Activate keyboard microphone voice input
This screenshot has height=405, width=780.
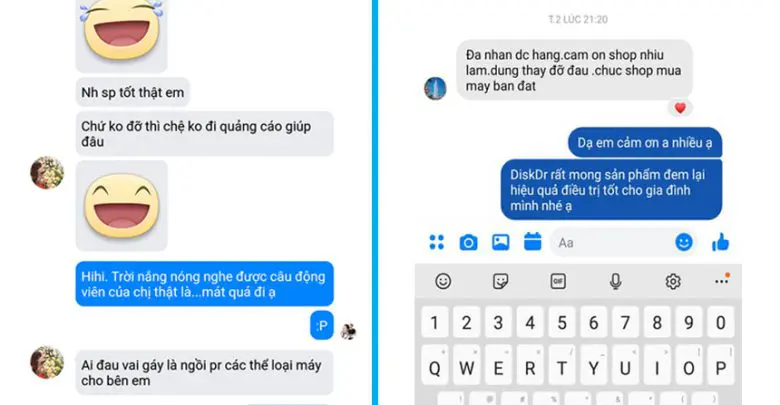pos(615,282)
